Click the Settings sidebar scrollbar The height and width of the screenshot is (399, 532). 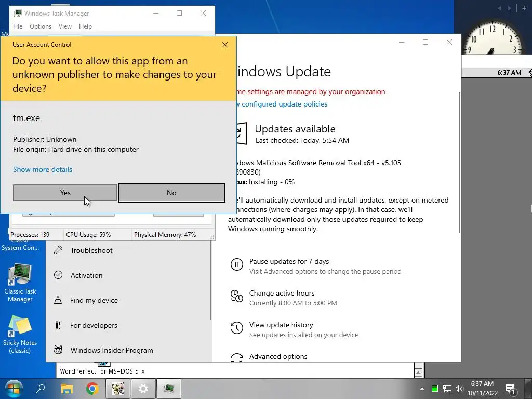210,280
